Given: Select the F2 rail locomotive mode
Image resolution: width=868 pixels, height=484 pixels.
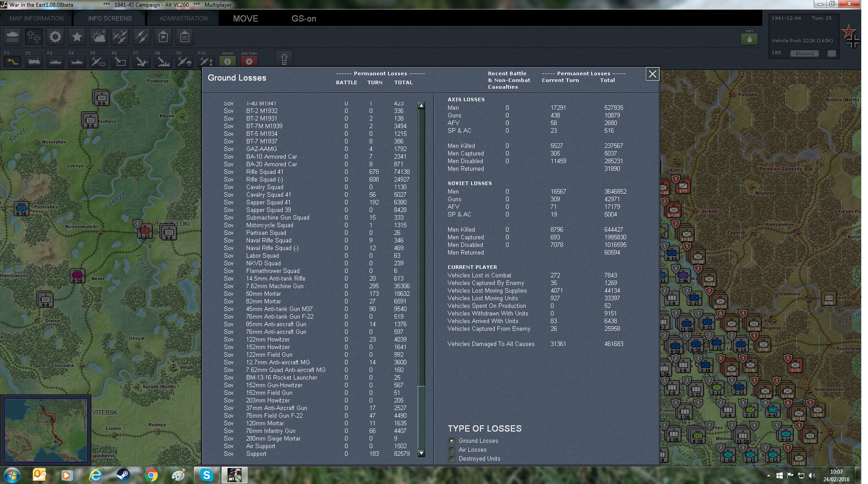Looking at the screenshot, I should [34, 61].
